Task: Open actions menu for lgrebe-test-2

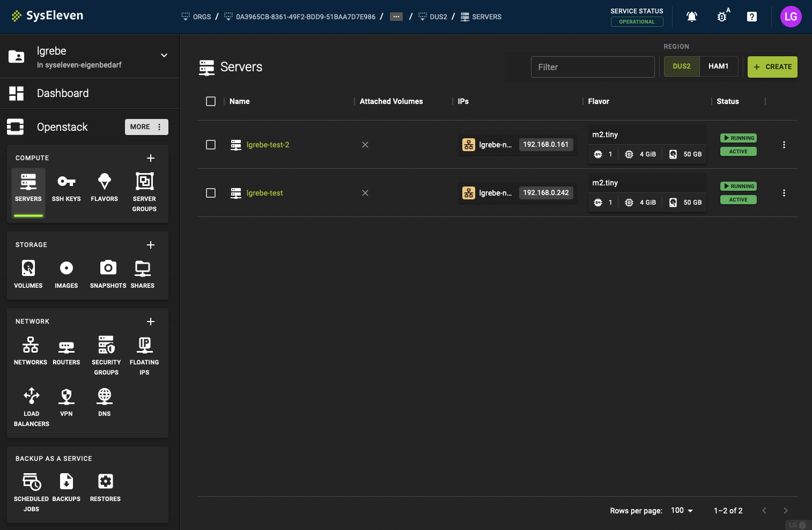Action: pyautogui.click(x=784, y=145)
